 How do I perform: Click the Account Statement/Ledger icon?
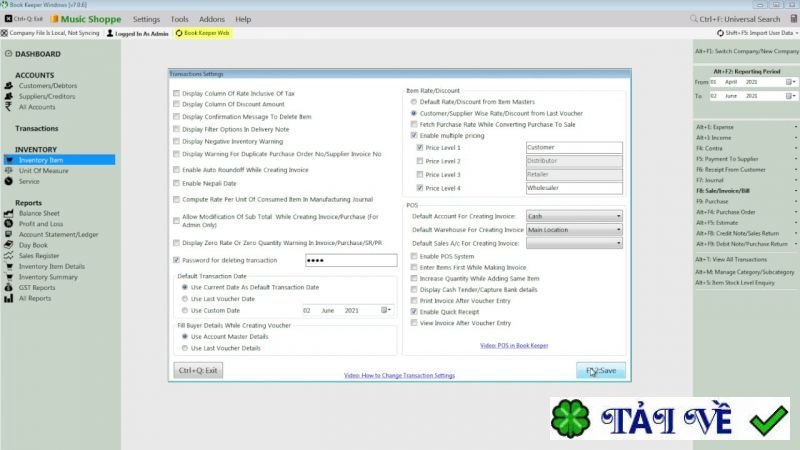click(x=9, y=235)
